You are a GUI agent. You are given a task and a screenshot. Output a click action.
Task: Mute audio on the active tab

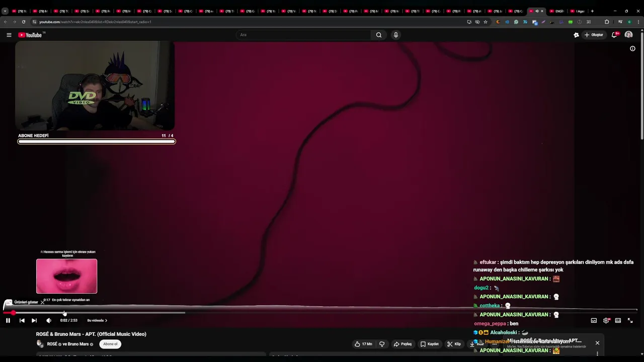536,11
